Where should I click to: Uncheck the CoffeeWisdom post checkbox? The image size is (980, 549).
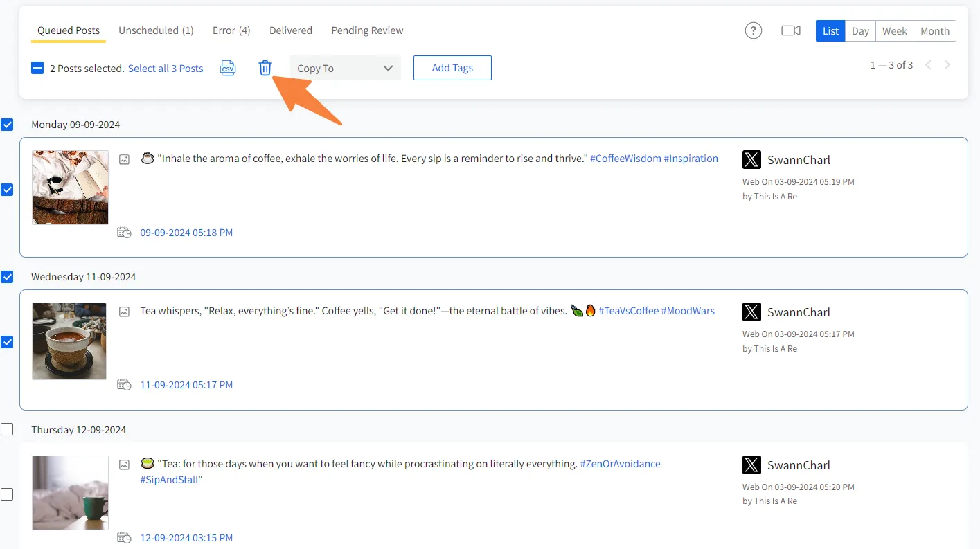pyautogui.click(x=7, y=190)
